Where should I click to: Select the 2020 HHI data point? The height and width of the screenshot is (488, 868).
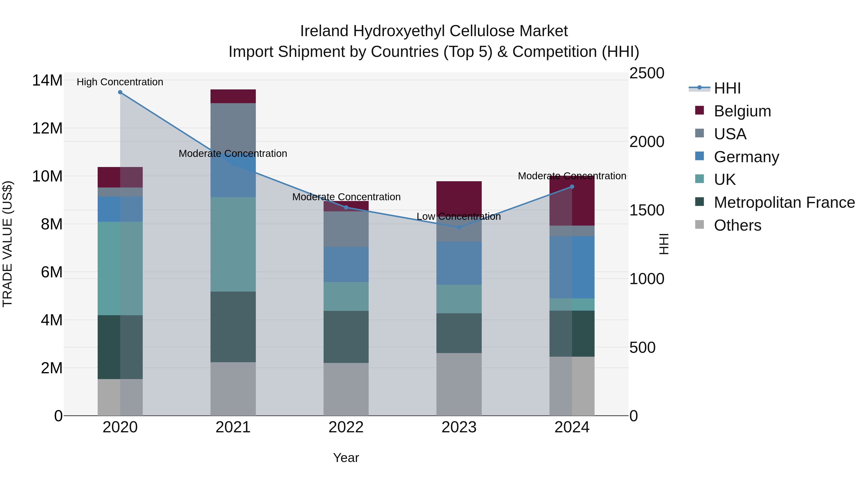tap(120, 92)
